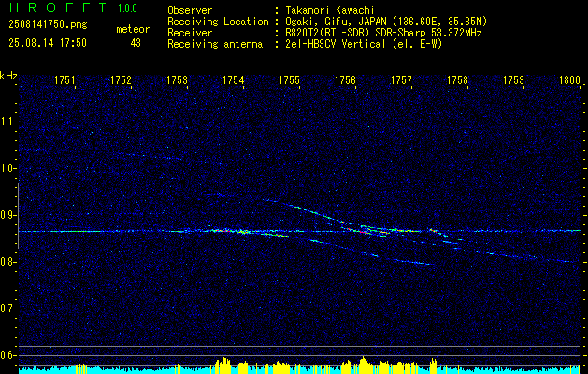The height and width of the screenshot is (374, 588).
Task: Click the 1753 time marker
Action: [x=177, y=80]
